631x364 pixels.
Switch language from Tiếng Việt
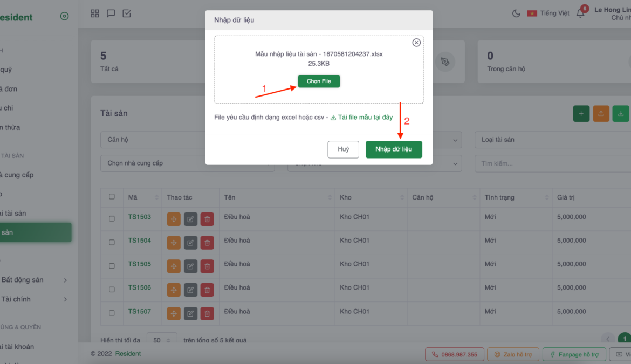coord(548,13)
